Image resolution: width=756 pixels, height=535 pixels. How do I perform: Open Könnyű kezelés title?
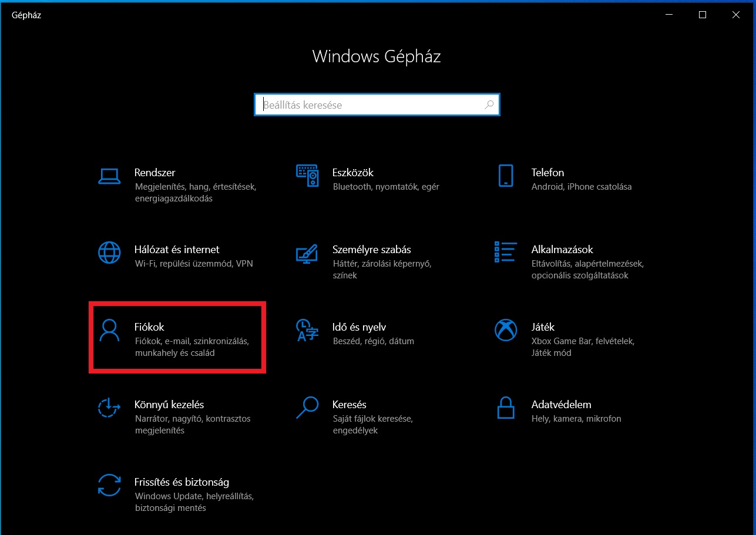coord(169,405)
